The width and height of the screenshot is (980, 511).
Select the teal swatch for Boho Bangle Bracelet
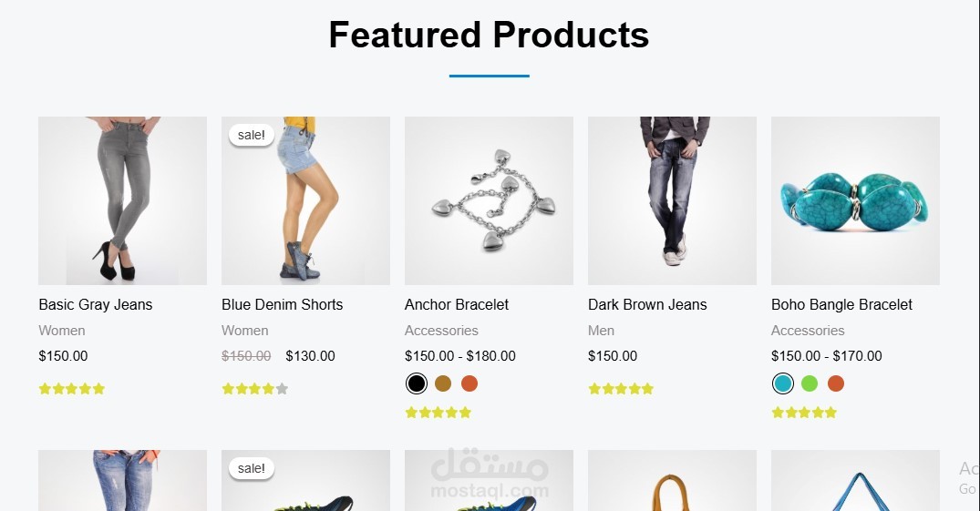(782, 383)
